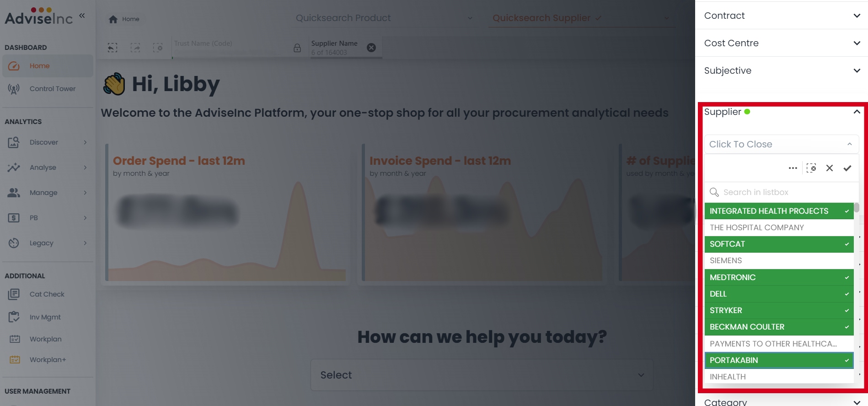Click the AdviseInc logo
The image size is (868, 406).
click(x=39, y=16)
